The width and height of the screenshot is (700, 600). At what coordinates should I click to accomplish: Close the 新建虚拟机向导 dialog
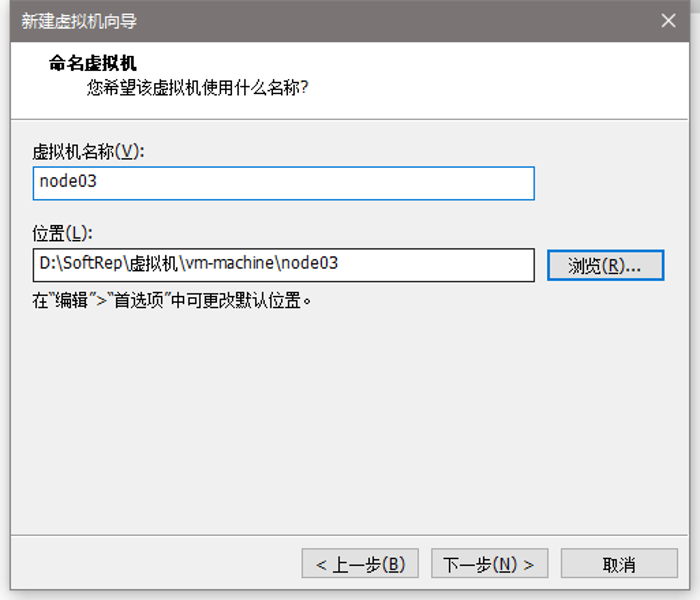tap(668, 21)
